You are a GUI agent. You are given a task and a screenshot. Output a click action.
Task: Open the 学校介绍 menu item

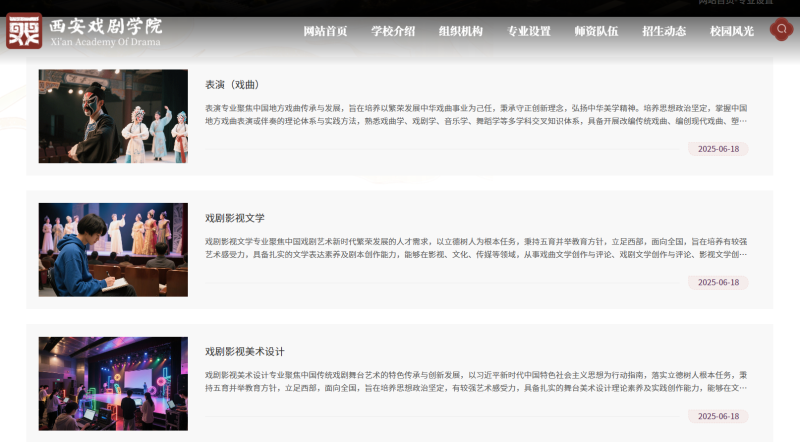(393, 31)
